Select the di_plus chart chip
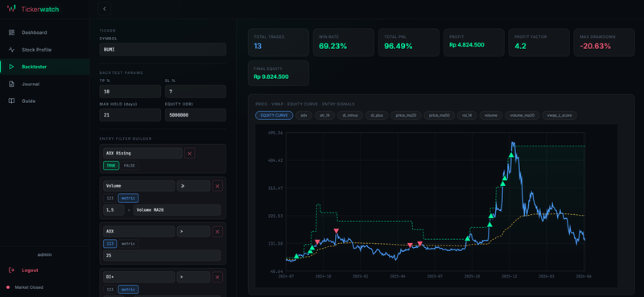Screen dimensions: 644x297 [376, 115]
